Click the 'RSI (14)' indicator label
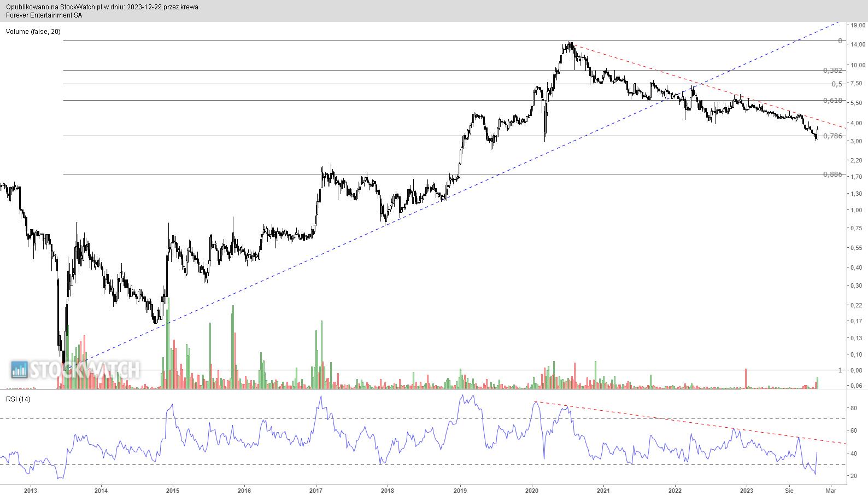The width and height of the screenshot is (868, 495). pos(19,399)
